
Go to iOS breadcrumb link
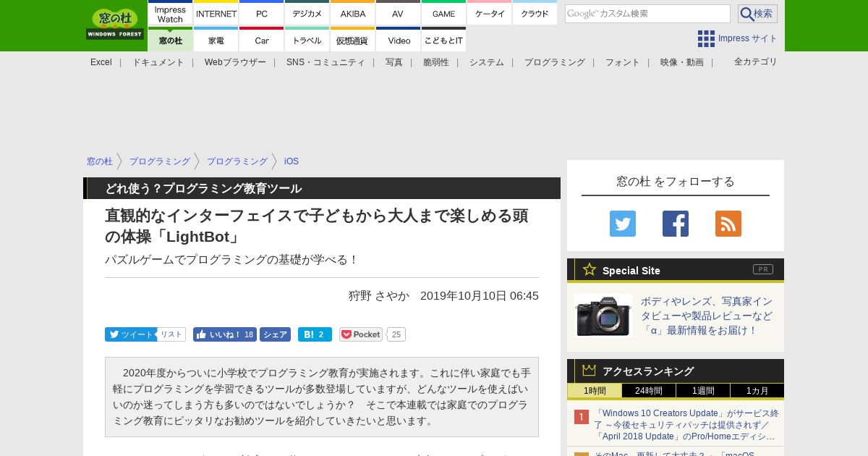click(x=292, y=161)
